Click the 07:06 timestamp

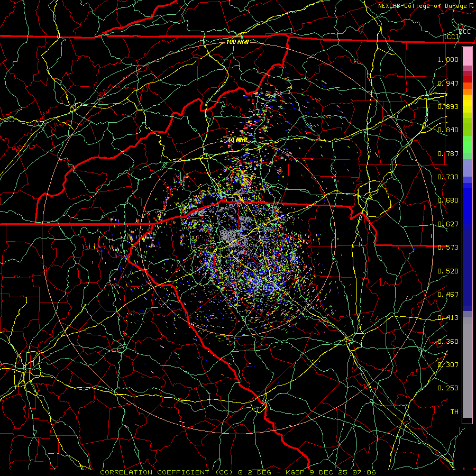364,472
